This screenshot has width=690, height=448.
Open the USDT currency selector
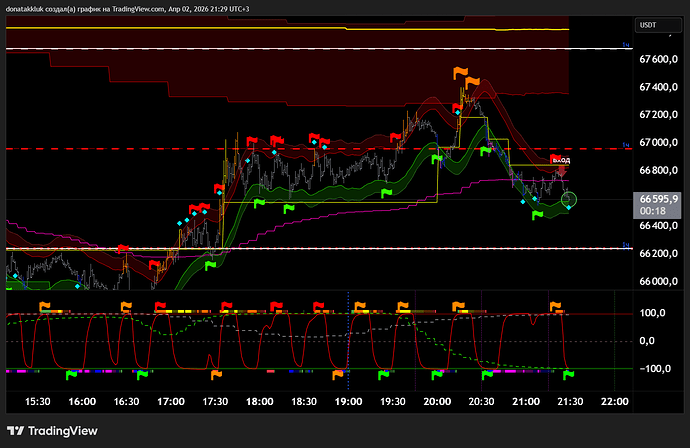coord(658,25)
